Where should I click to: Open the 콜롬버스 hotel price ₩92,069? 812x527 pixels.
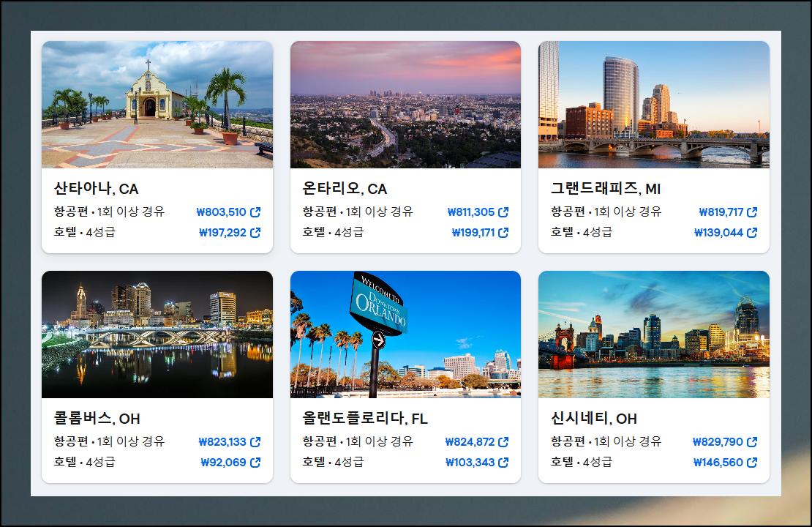coord(224,463)
